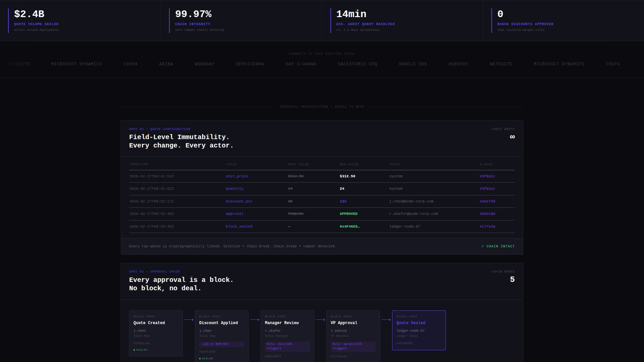
Task: Click the arrow between Quote Created and Discount Applied
Action: coord(189,320)
